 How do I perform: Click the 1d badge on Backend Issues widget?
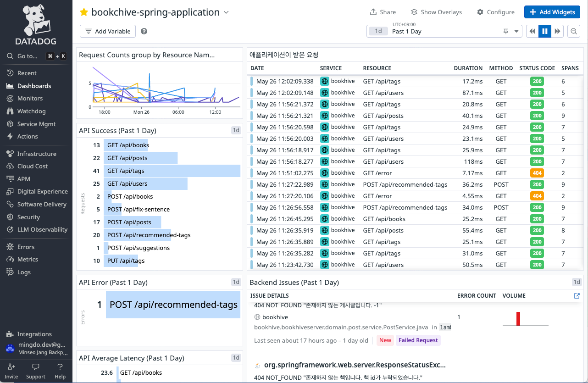pyautogui.click(x=577, y=282)
